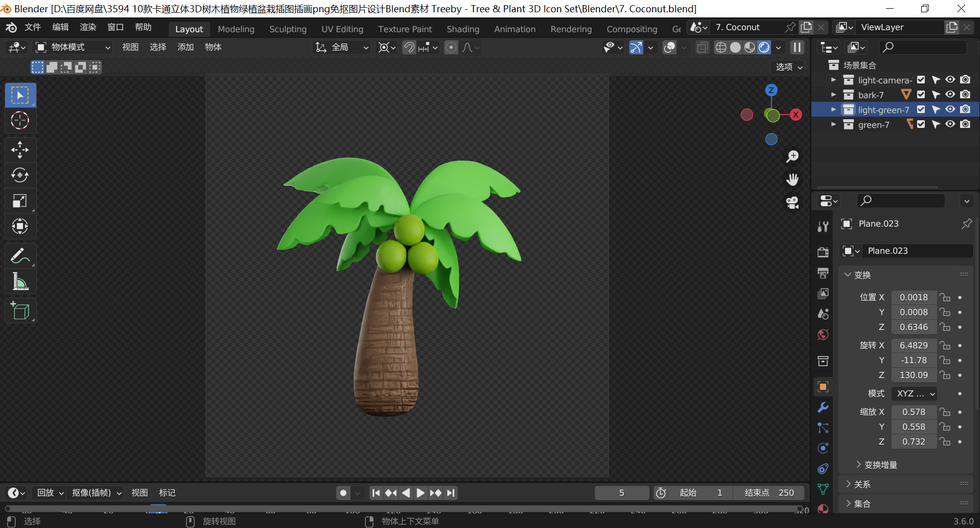
Task: Open the File menu
Action: (33, 28)
